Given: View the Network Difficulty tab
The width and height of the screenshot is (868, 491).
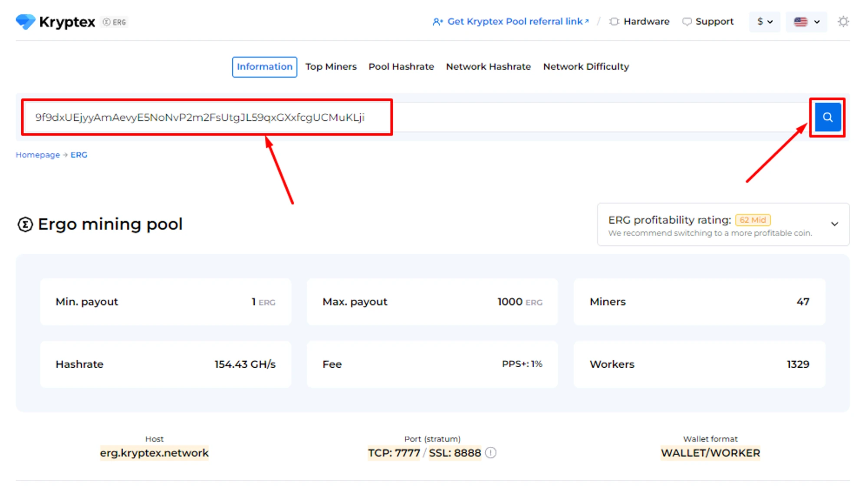Looking at the screenshot, I should point(585,67).
